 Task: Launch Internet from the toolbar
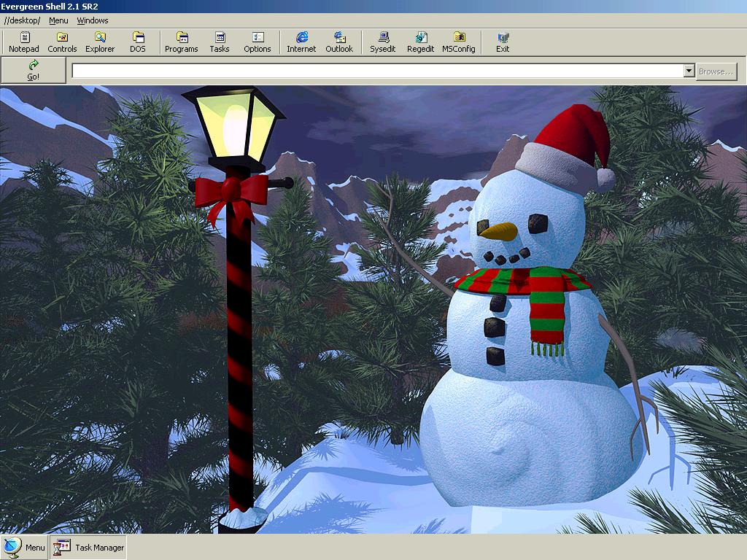tap(301, 42)
